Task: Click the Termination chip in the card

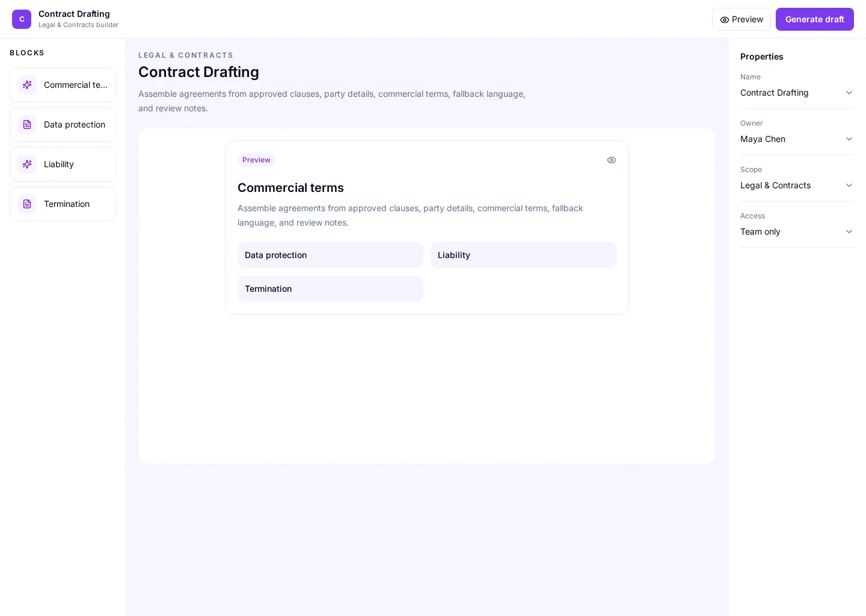Action: coord(330,289)
